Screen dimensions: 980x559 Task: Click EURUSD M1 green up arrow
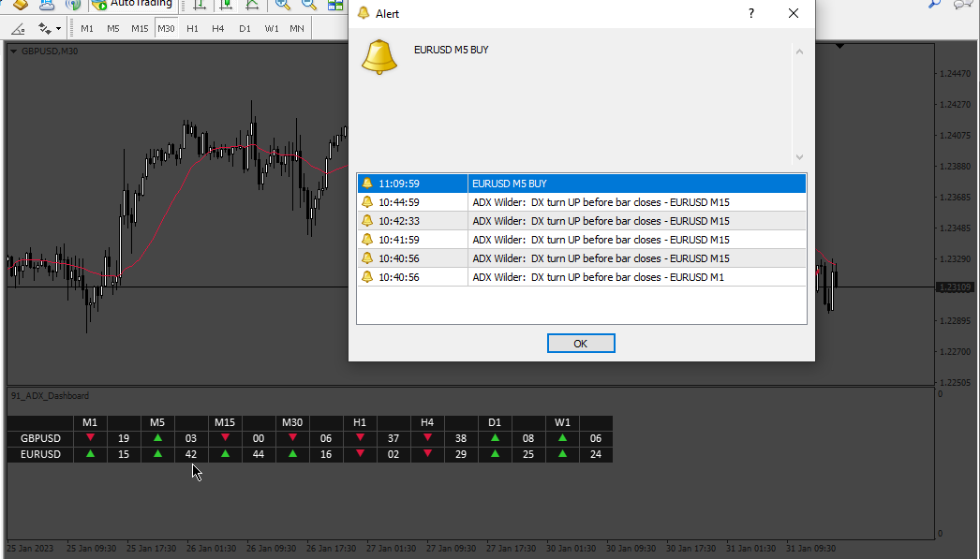point(90,454)
